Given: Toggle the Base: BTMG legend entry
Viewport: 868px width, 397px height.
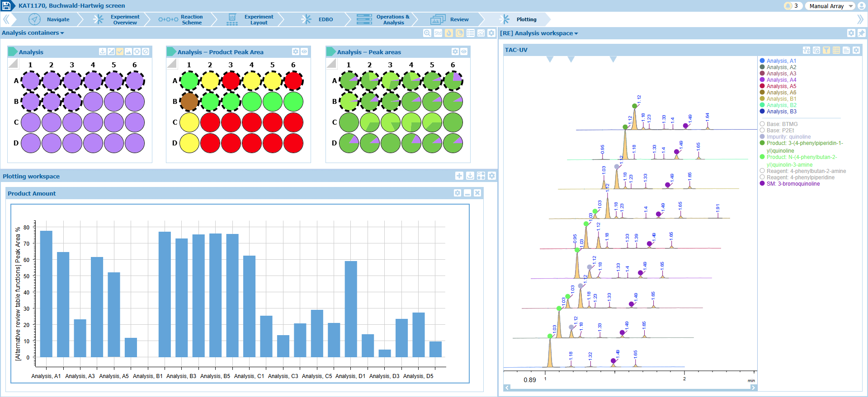Looking at the screenshot, I should (x=782, y=124).
